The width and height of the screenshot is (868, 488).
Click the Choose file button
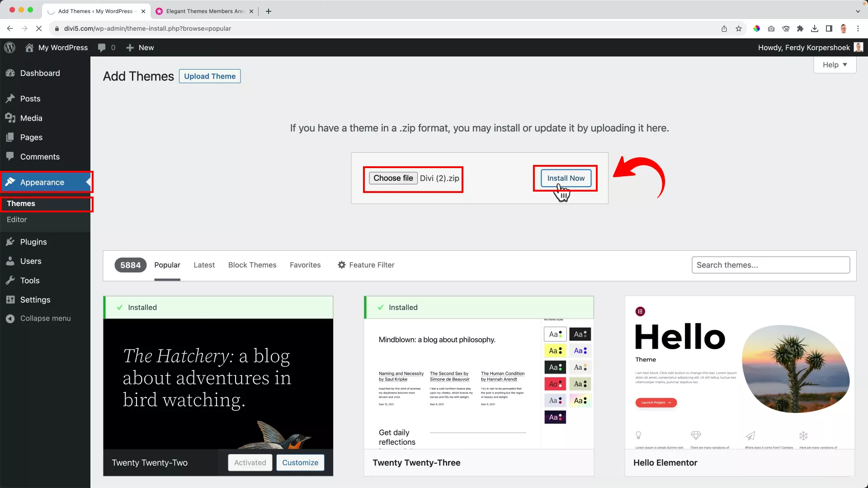392,178
